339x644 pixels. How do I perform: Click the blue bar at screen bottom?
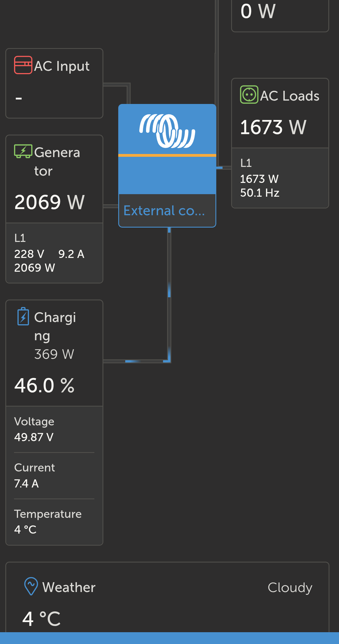tap(169, 638)
